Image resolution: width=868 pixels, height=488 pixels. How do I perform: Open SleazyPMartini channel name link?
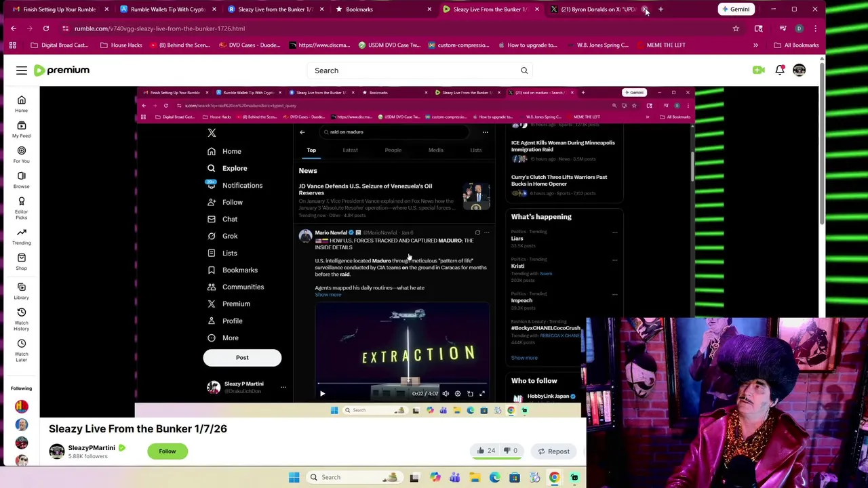click(x=92, y=448)
